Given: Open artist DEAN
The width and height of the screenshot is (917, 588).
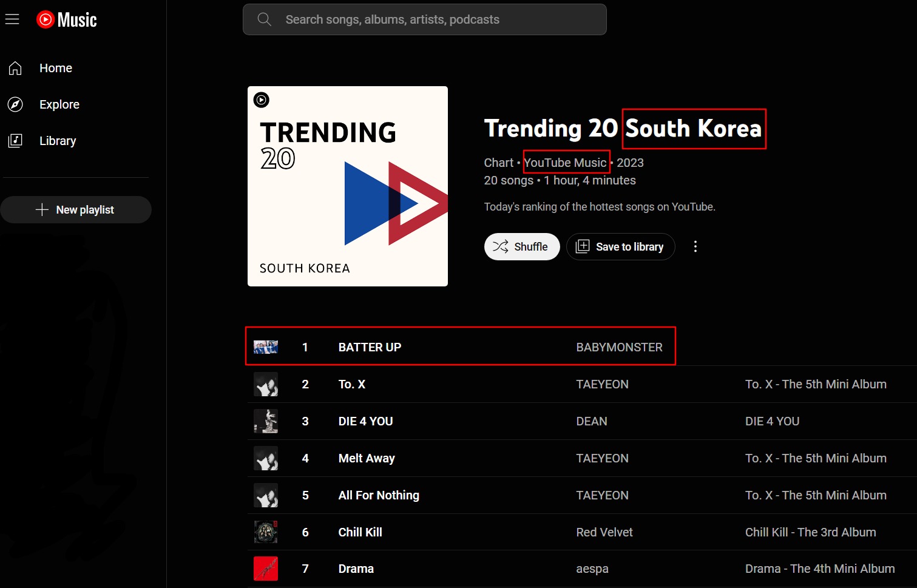Looking at the screenshot, I should coord(592,421).
